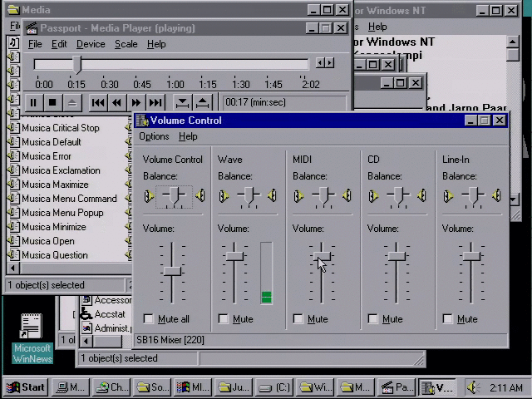Select Musica Menu Popup sound file
The height and width of the screenshot is (399, 532).
click(x=62, y=213)
